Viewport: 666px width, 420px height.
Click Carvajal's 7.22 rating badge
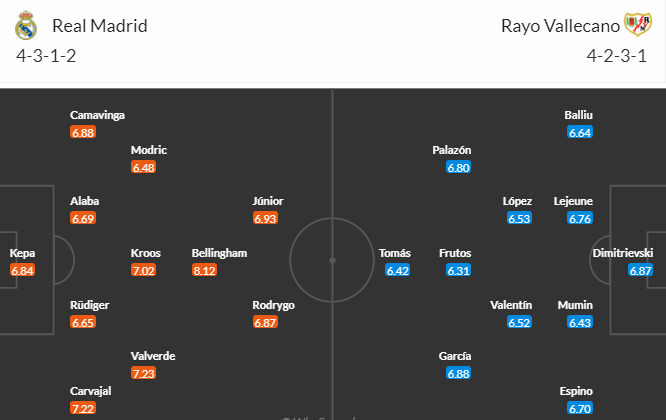(x=83, y=408)
